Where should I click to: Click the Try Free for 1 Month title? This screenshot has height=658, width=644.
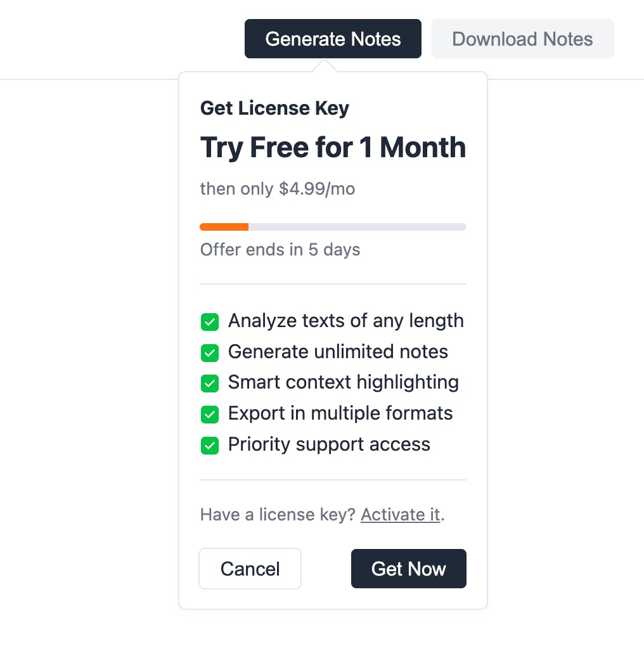coord(333,148)
